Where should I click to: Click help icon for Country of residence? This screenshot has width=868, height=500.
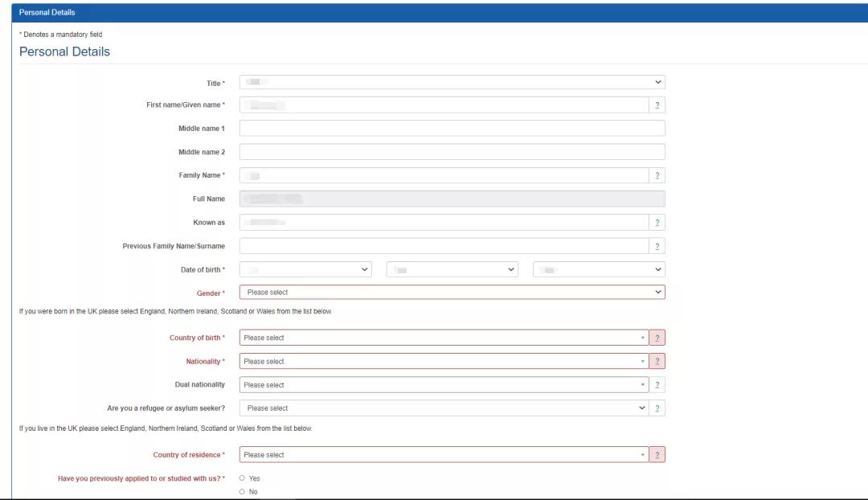[657, 455]
